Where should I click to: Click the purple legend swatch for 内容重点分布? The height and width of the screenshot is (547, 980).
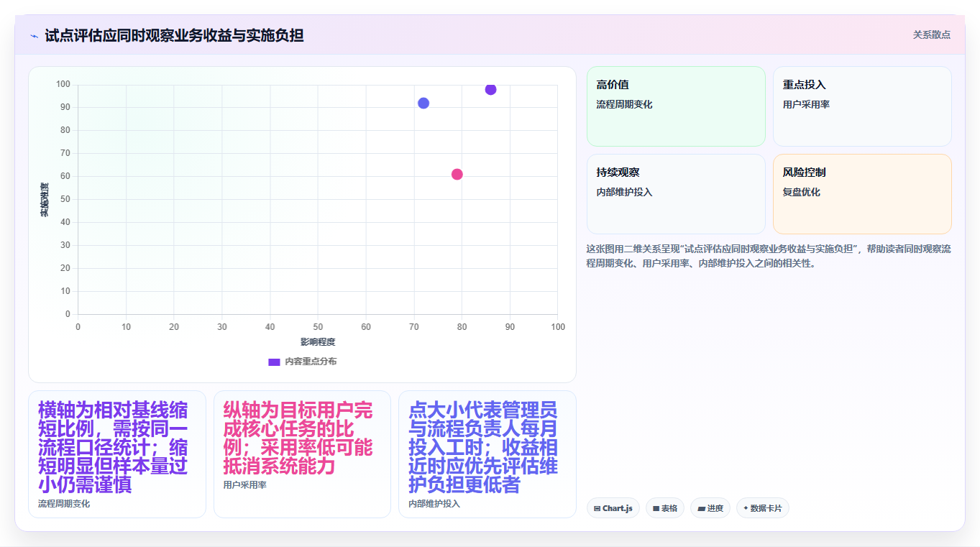(x=274, y=362)
